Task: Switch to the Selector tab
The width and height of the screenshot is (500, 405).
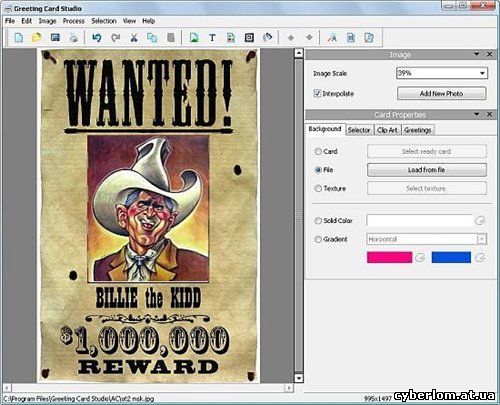Action: click(359, 130)
